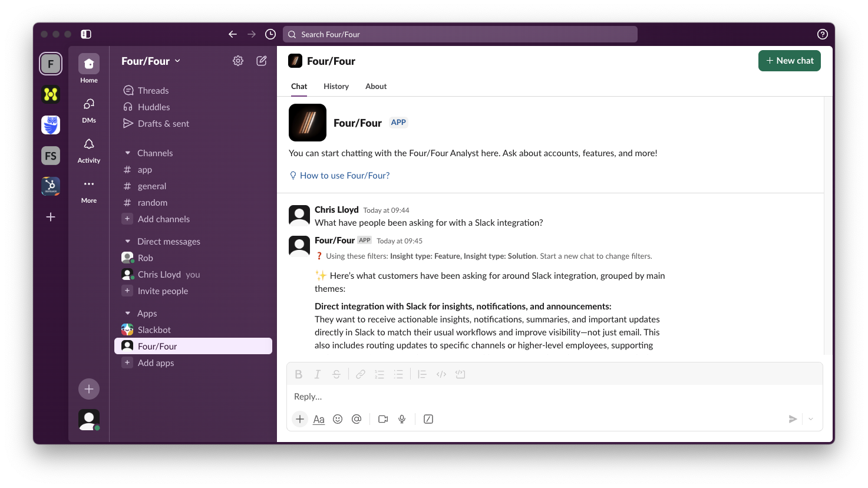Open the Four/Four workspace menu
The image size is (868, 488).
point(151,61)
